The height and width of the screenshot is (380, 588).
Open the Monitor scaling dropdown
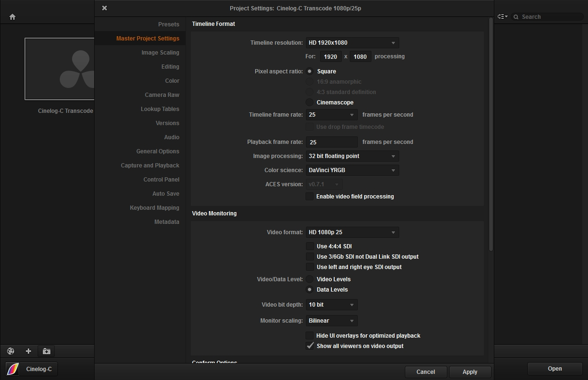pyautogui.click(x=331, y=321)
